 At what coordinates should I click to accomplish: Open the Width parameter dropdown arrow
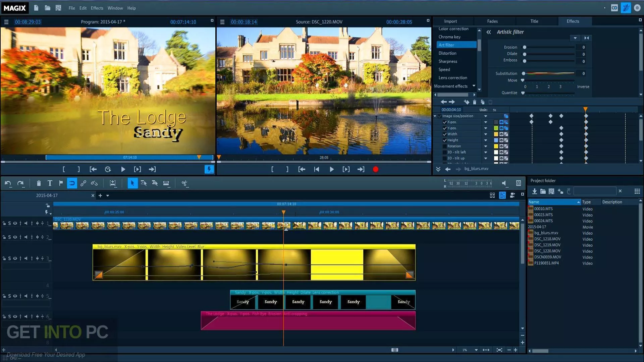click(485, 134)
